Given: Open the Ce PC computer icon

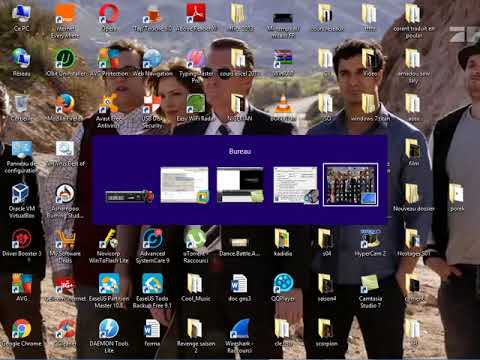Looking at the screenshot, I should tap(22, 14).
